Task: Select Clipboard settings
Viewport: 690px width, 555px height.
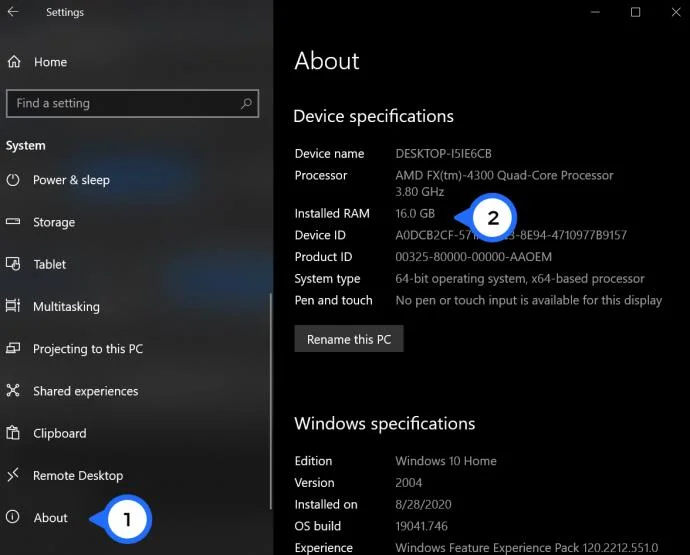Action: coord(60,434)
